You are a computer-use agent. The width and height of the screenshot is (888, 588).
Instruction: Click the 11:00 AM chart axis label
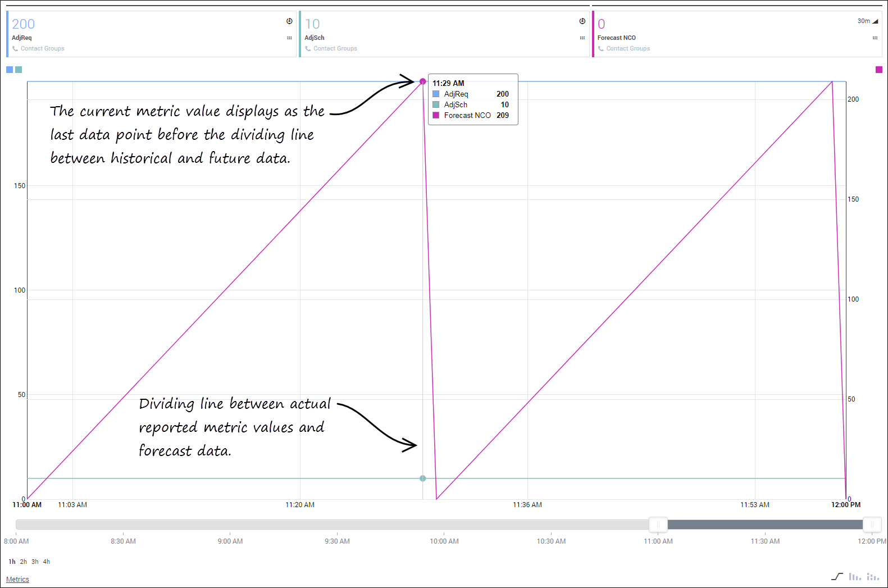click(27, 505)
